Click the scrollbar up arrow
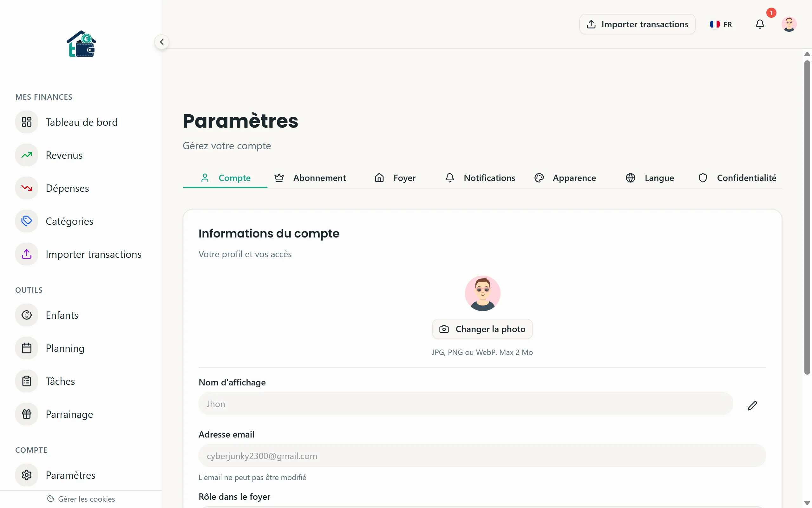812x508 pixels. click(807, 54)
